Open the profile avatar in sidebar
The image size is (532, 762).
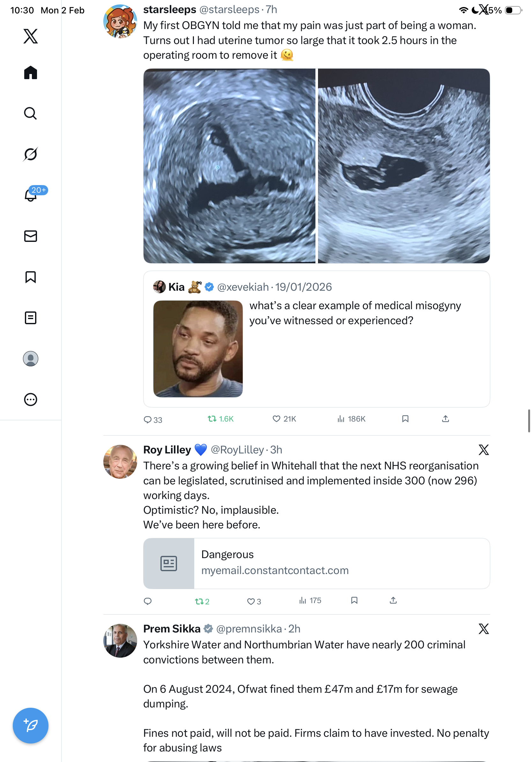coord(31,358)
